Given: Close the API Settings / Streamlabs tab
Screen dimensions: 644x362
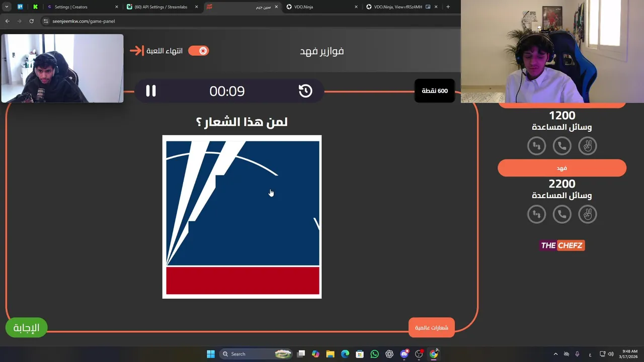Looking at the screenshot, I should pyautogui.click(x=196, y=7).
